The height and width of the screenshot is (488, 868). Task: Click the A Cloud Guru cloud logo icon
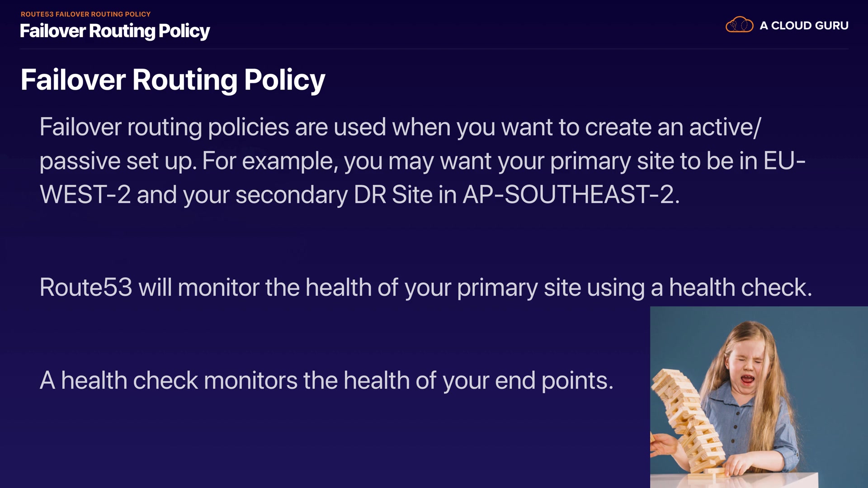click(739, 25)
